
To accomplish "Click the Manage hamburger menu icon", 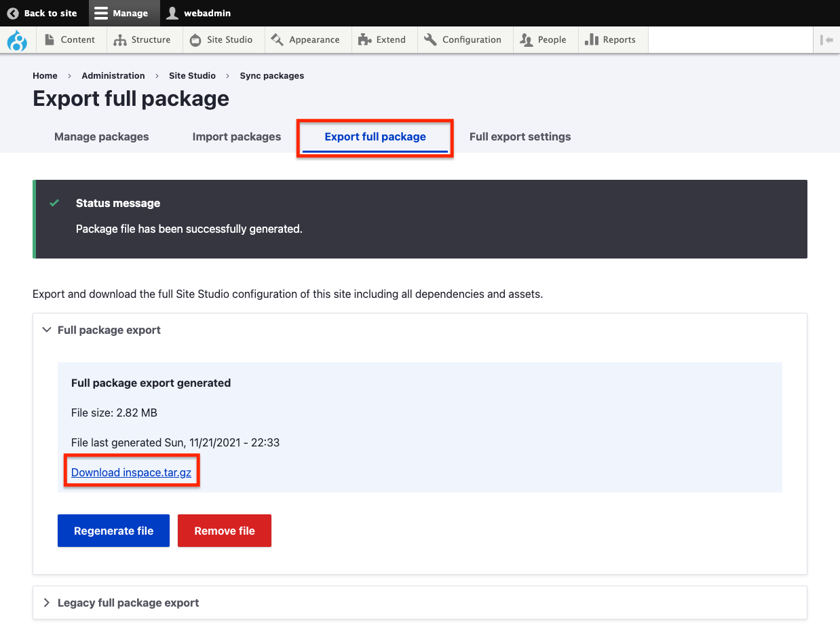I will [101, 13].
